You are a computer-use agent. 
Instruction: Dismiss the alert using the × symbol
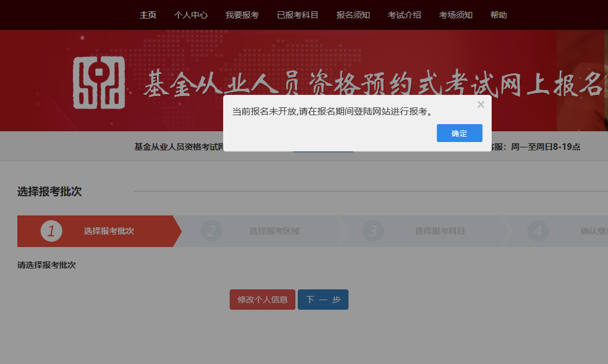[480, 104]
